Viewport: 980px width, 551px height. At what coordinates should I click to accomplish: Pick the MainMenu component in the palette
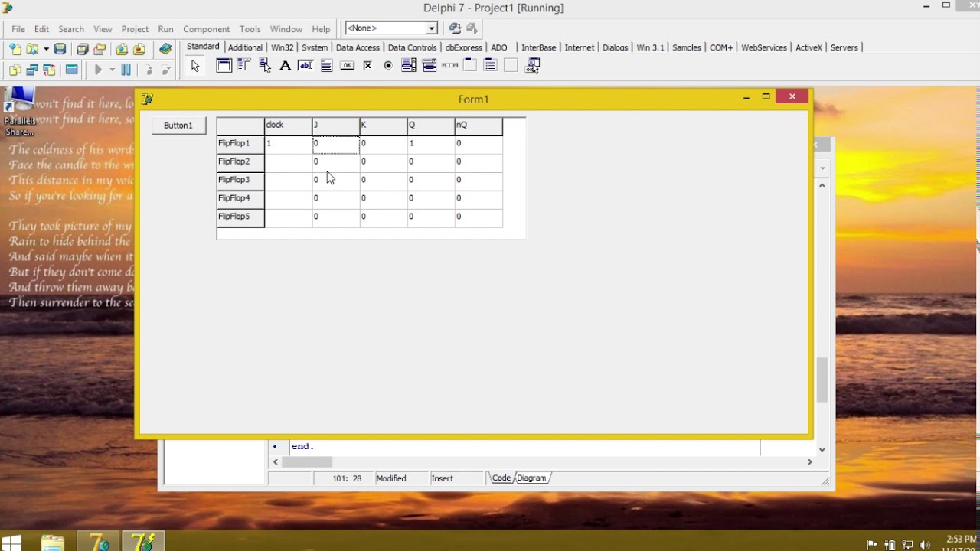244,66
